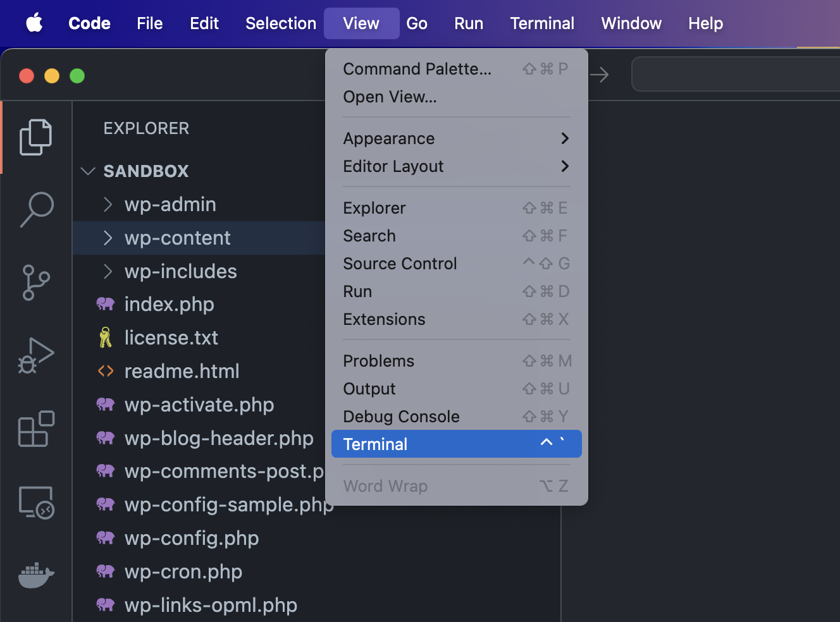The image size is (840, 622).
Task: Open the Extensions activity bar icon
Action: [36, 429]
